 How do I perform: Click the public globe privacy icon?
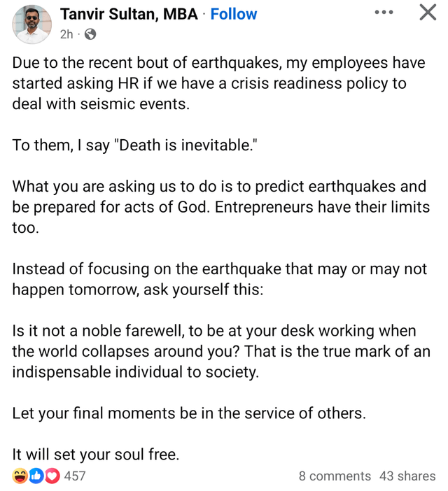pos(90,34)
